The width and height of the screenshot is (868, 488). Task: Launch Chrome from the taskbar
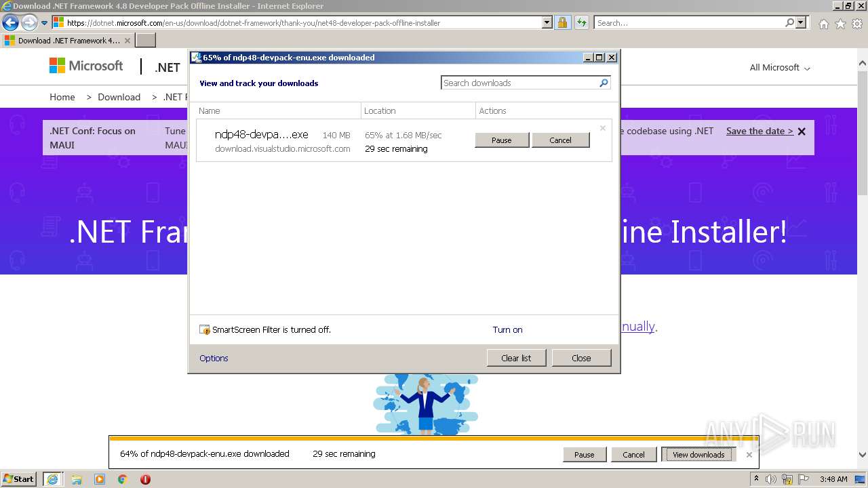click(123, 479)
